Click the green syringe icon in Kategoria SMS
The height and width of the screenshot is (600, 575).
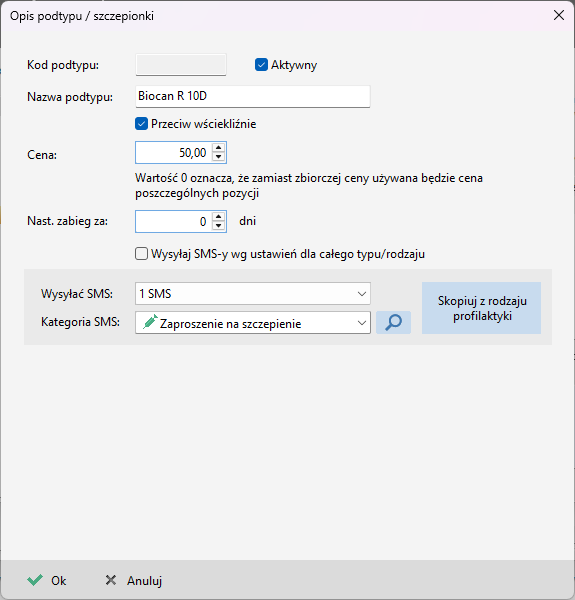[x=150, y=322]
